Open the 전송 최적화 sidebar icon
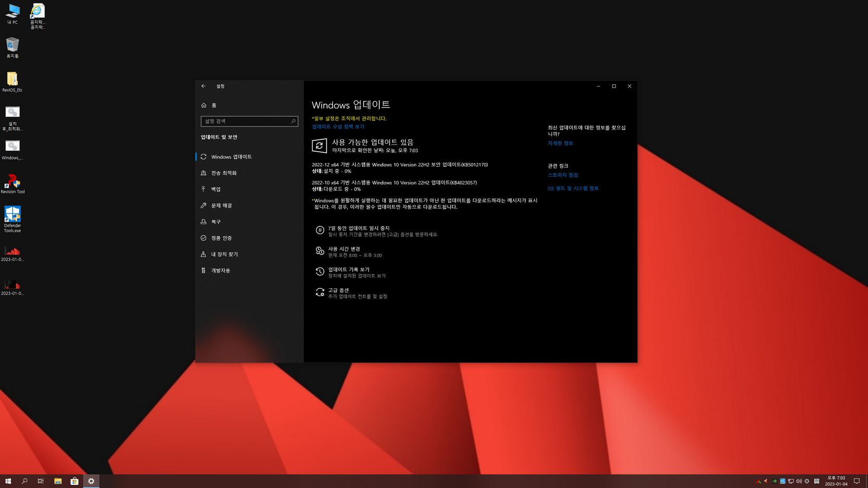 pos(203,173)
